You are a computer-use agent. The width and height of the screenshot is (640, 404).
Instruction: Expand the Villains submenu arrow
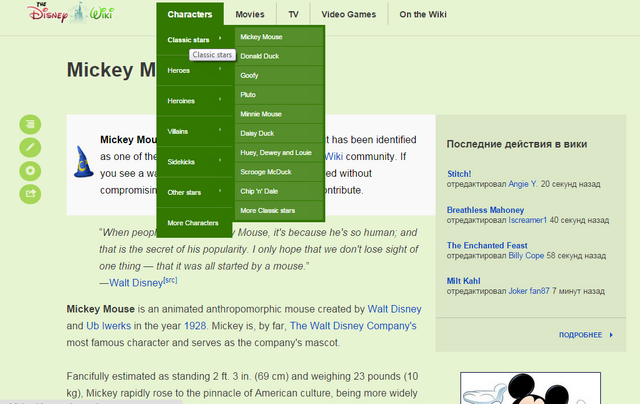tap(220, 129)
